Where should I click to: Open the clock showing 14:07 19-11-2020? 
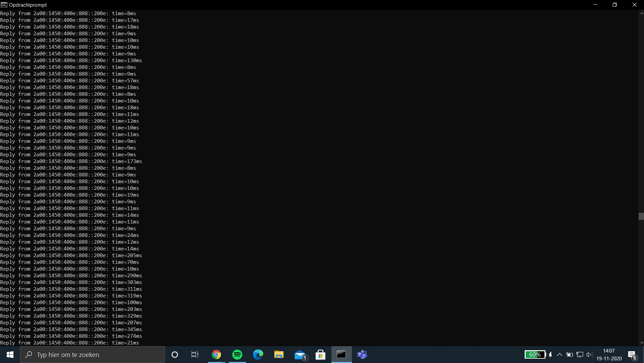[609, 355]
